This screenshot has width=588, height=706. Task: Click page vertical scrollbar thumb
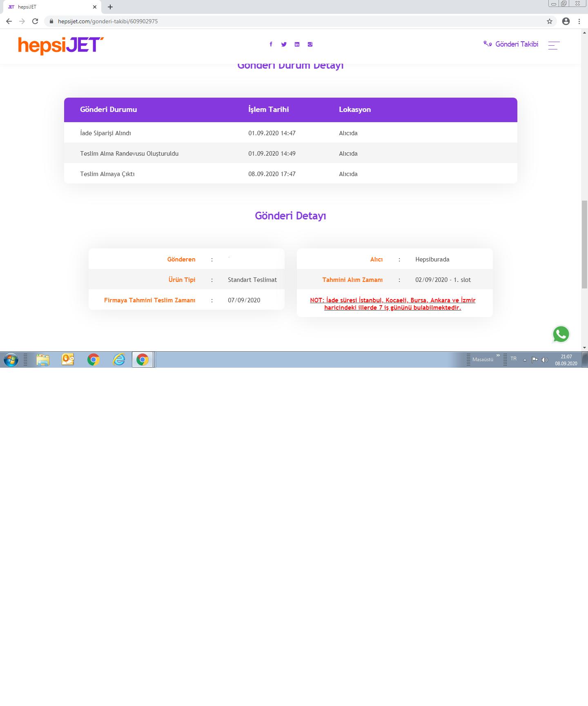[585, 244]
